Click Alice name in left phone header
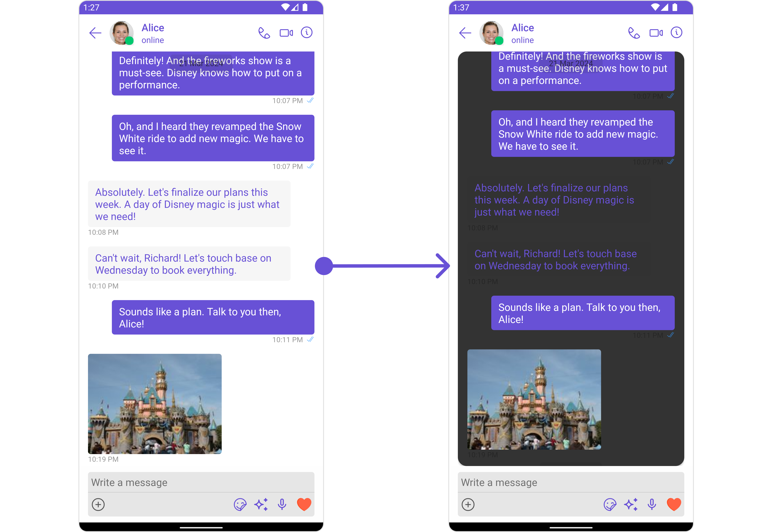Screen dimensions: 767x532 pyautogui.click(x=153, y=28)
